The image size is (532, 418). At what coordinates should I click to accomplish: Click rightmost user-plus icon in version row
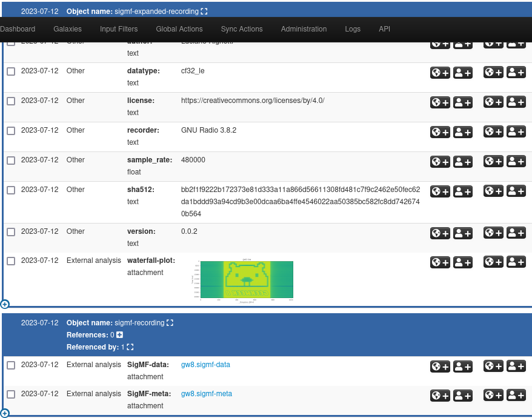(516, 233)
